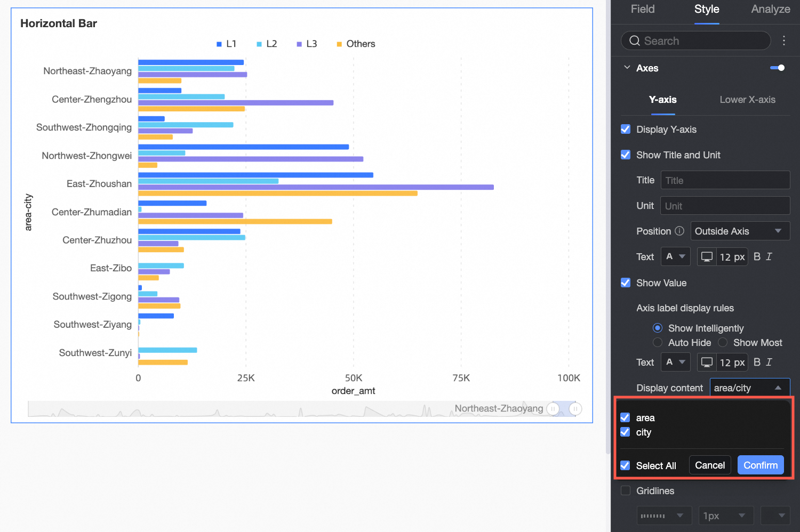Click the L3 legend marker

point(299,44)
